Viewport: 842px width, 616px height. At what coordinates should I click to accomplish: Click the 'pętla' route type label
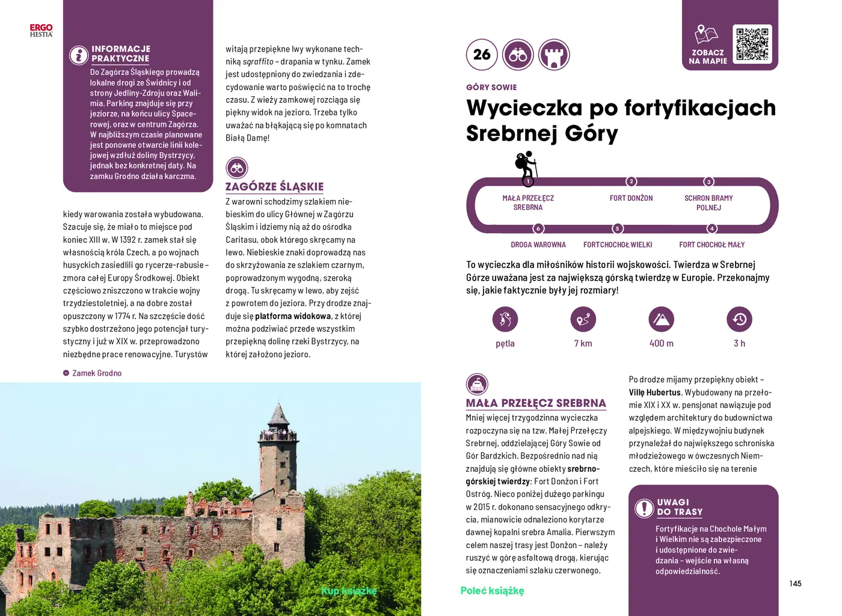point(505,344)
